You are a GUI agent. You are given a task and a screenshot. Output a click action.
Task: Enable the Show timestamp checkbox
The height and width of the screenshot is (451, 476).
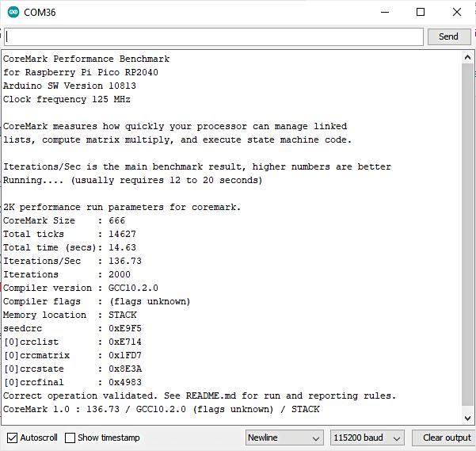70,438
